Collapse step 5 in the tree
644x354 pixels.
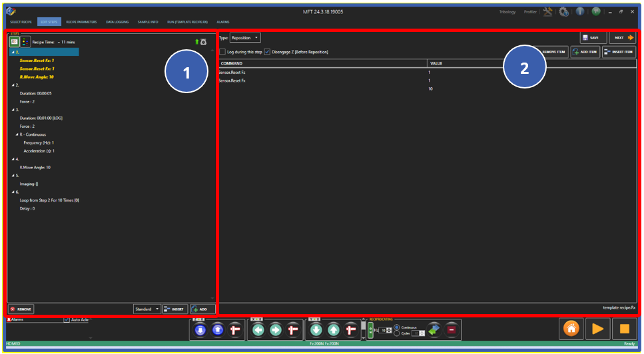click(13, 176)
